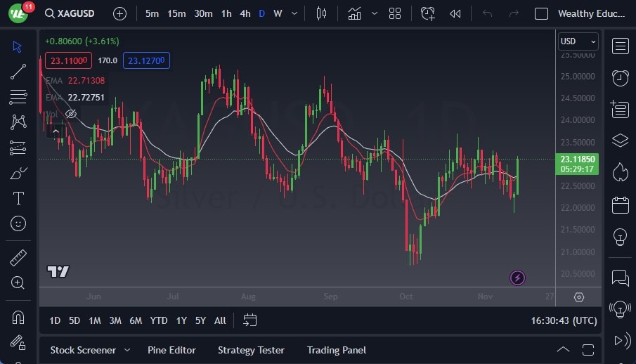Viewport: 636px width, 364px height.
Task: Start bar replay mode
Action: click(455, 13)
